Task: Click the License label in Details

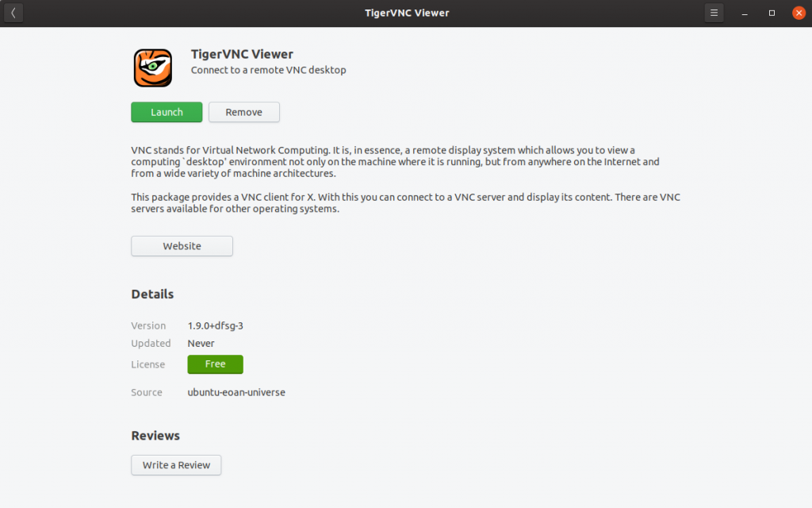Action: (147, 364)
